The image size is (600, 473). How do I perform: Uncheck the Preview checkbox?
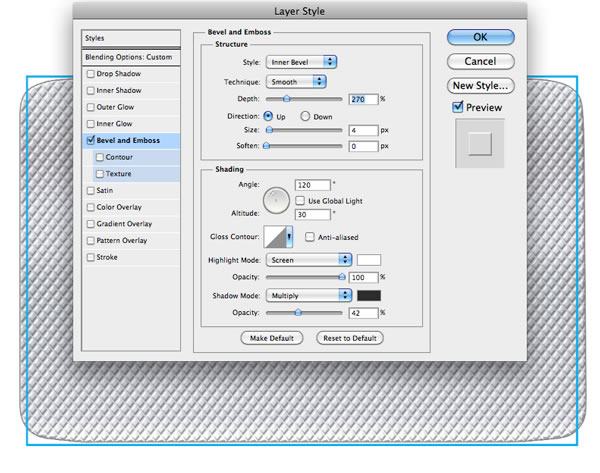point(458,107)
